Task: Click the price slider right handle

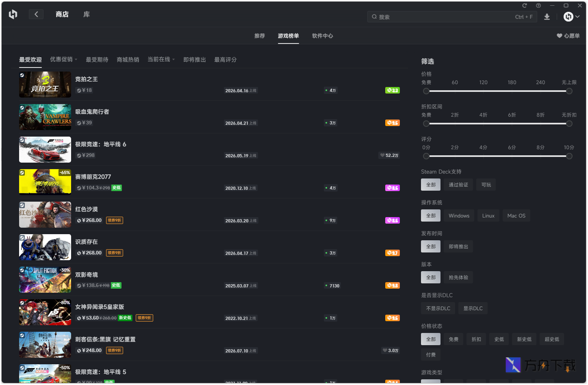Action: pos(569,91)
